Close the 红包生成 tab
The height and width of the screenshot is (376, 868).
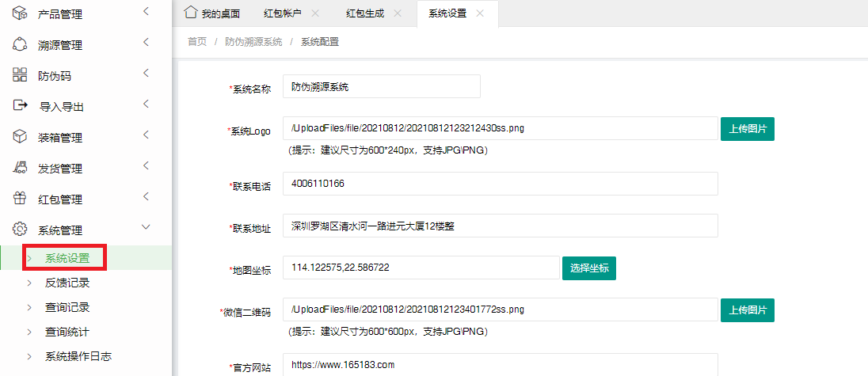(398, 13)
